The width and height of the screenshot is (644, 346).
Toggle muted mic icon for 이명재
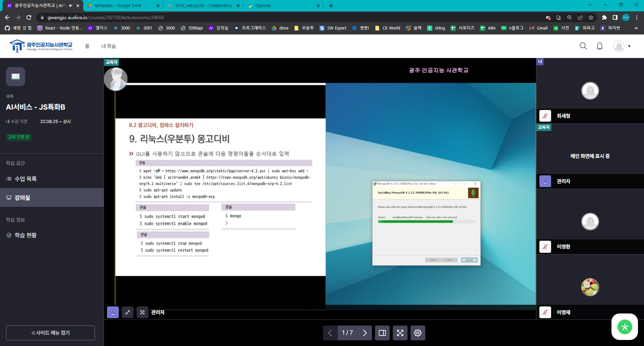[x=545, y=312]
